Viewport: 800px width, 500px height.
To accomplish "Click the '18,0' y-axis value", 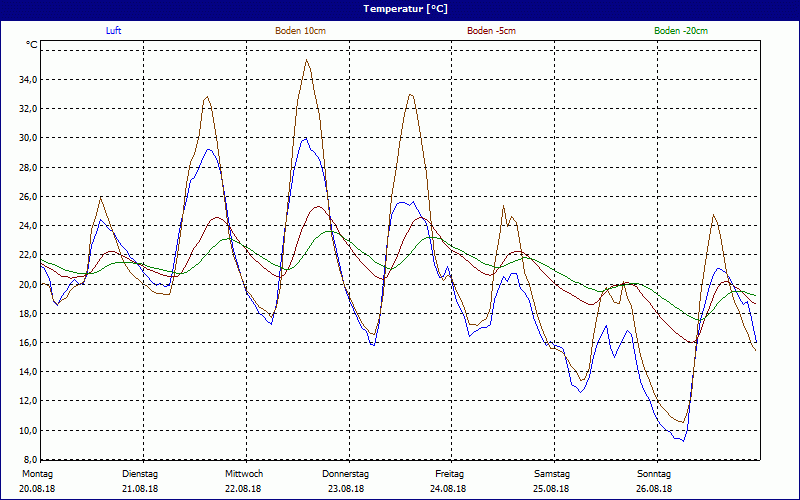I will [27, 313].
